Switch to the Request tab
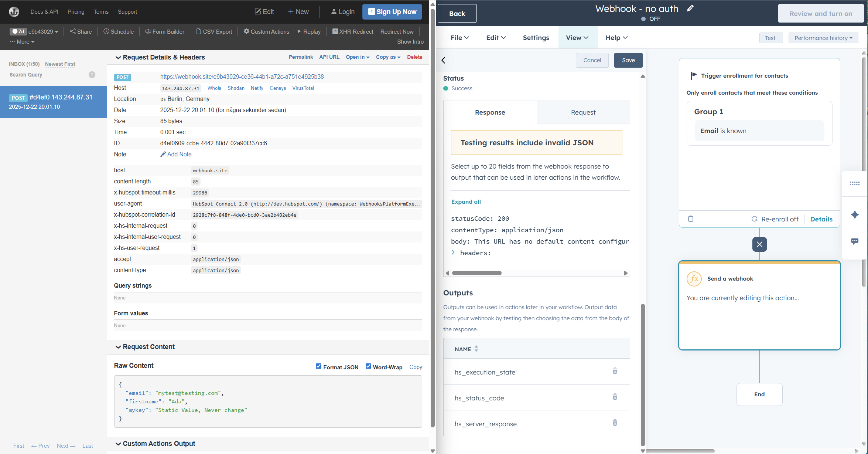This screenshot has width=868, height=454. pos(583,112)
